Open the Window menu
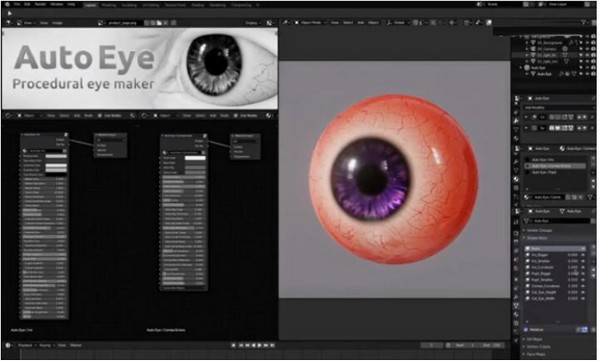Image resolution: width=600 pixels, height=361 pixels. (57, 5)
